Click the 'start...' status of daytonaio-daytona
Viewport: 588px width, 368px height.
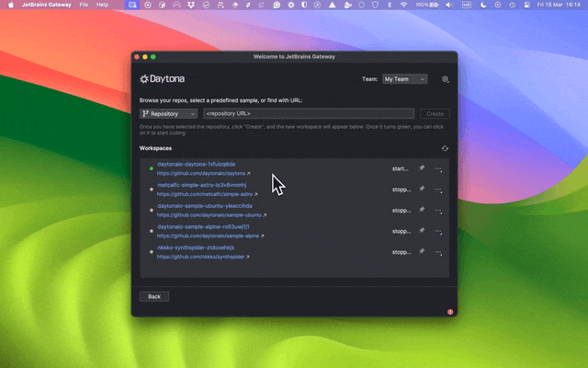[401, 169]
